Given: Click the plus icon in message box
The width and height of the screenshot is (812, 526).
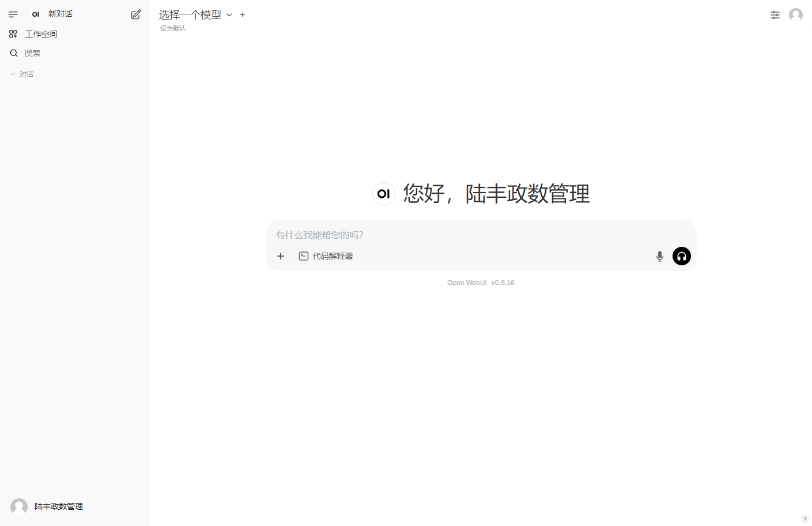Looking at the screenshot, I should point(281,256).
